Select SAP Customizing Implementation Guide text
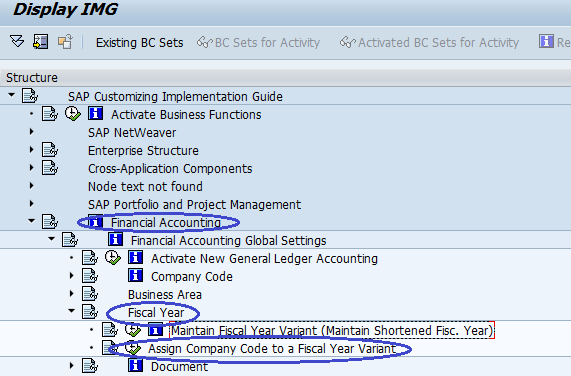 (175, 97)
